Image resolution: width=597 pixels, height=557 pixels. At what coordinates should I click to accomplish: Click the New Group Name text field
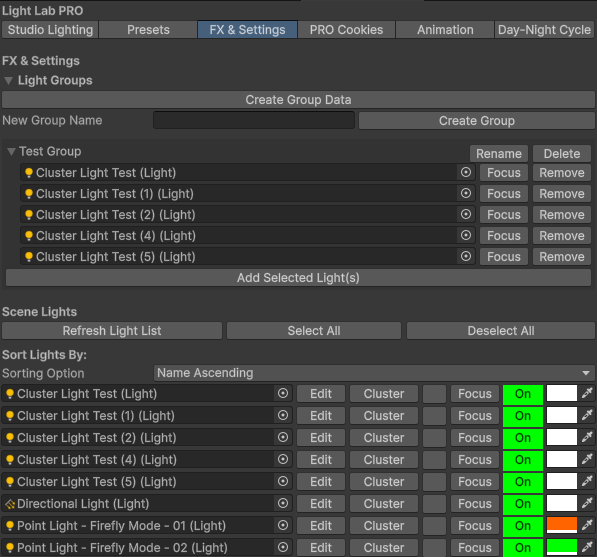[x=254, y=120]
